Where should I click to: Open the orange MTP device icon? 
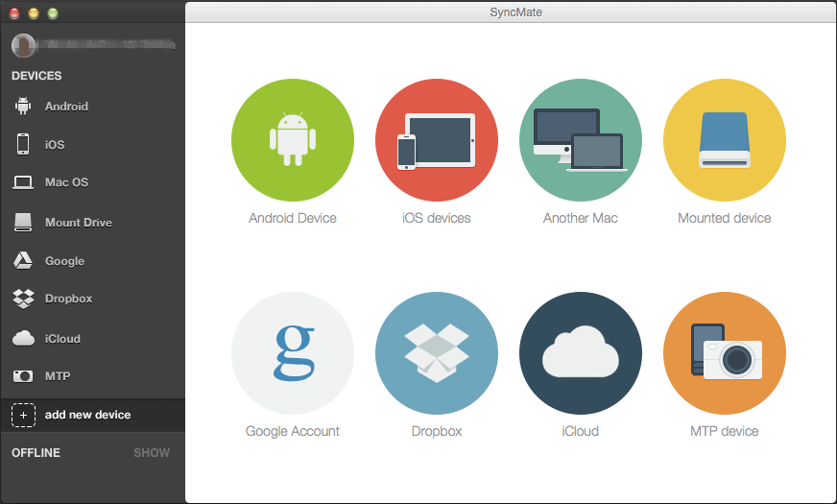coord(725,353)
